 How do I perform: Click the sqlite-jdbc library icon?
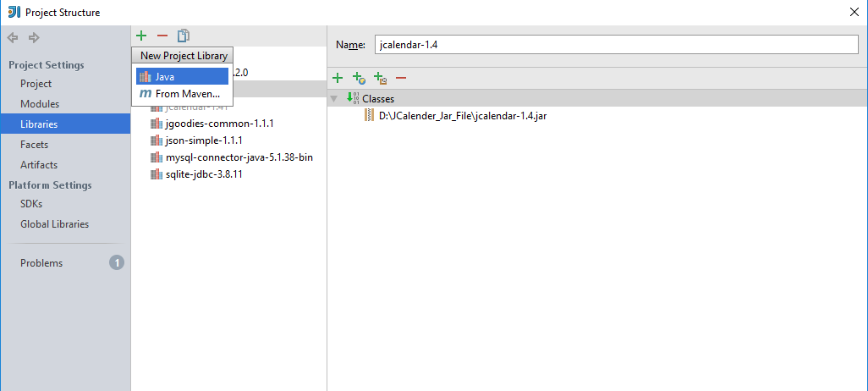(157, 174)
